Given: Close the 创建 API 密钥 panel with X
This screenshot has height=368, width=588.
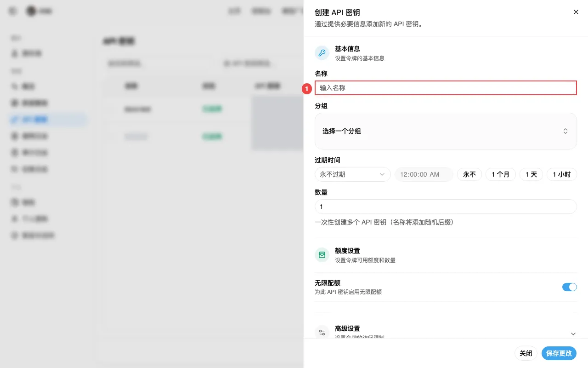Looking at the screenshot, I should tap(576, 12).
